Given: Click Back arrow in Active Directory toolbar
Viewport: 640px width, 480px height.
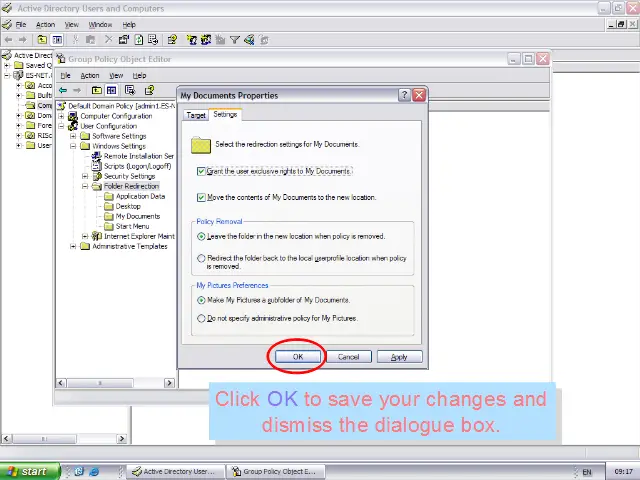Looking at the screenshot, I should (x=8, y=40).
